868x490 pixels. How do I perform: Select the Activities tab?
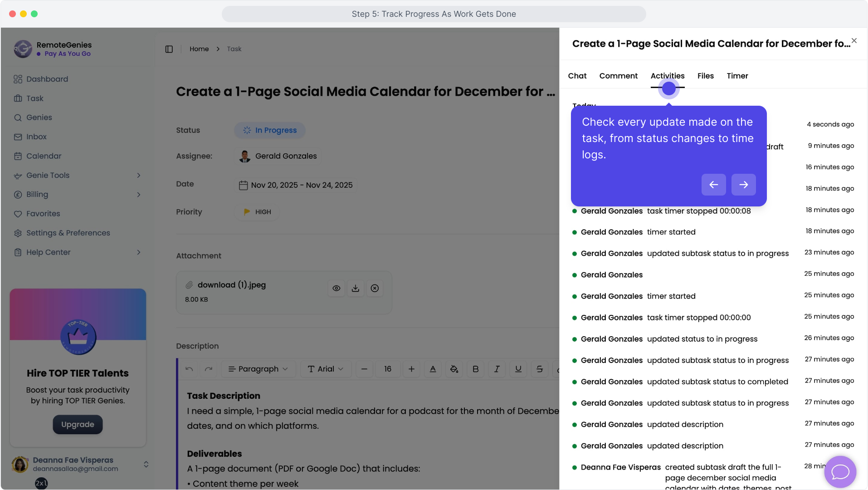point(668,76)
